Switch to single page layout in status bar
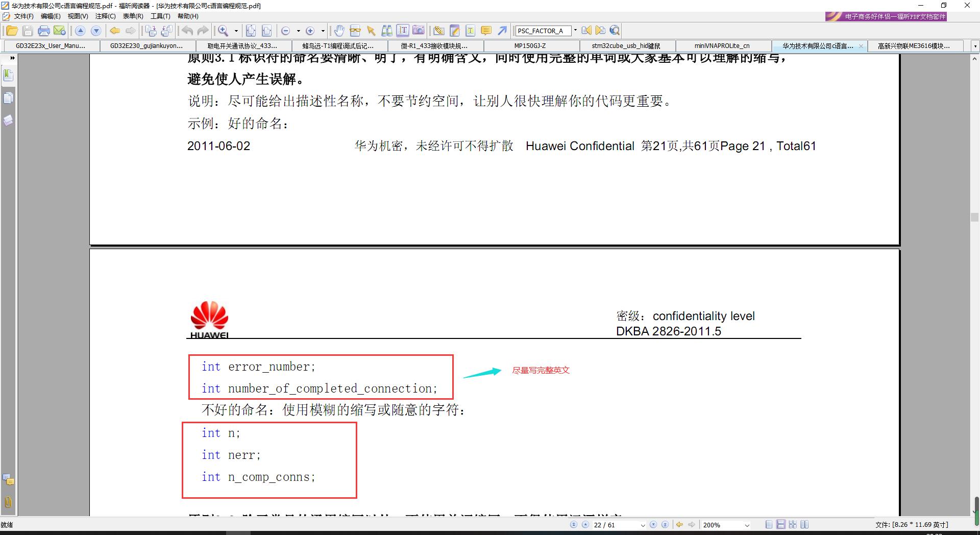980x535 pixels. tap(769, 524)
